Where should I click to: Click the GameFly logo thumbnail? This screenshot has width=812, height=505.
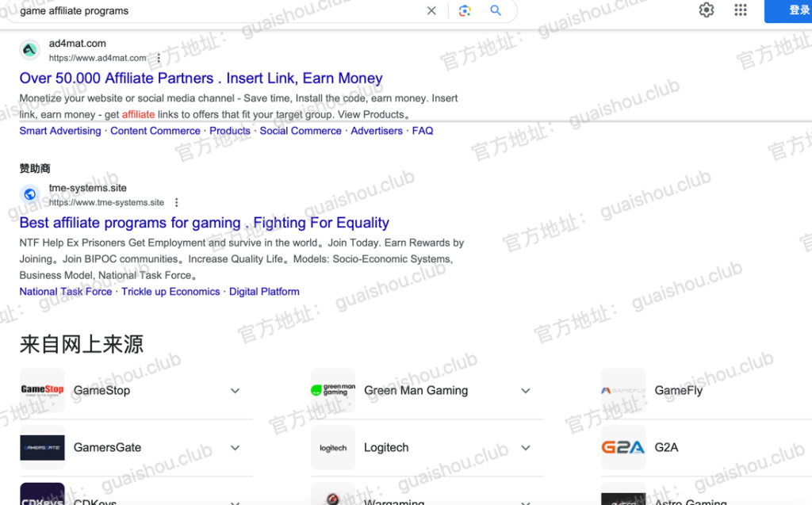pyautogui.click(x=623, y=391)
